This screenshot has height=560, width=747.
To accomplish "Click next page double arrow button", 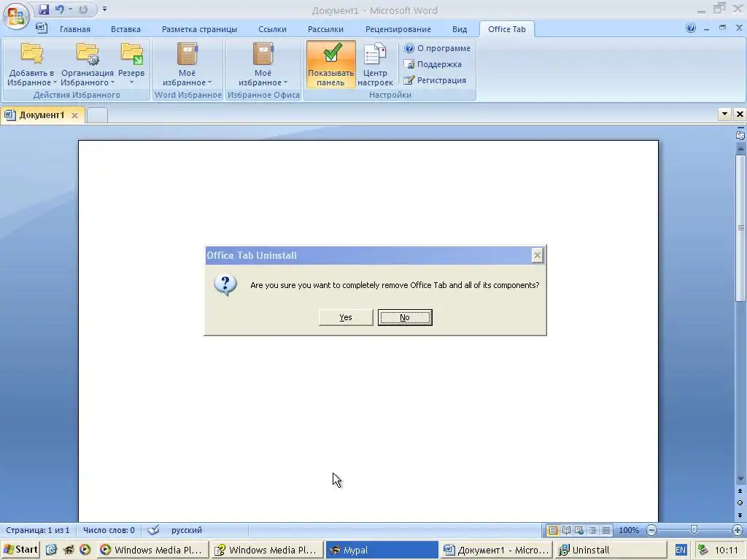I will click(x=740, y=515).
